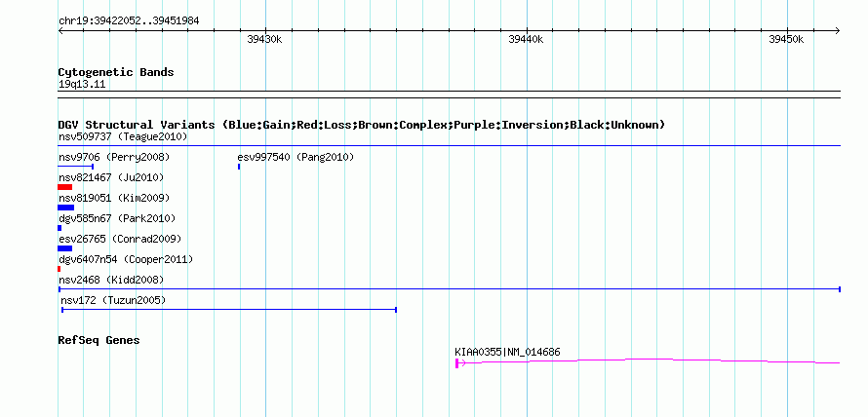Click the 19q13.11 band label
The image size is (868, 417).
(82, 85)
